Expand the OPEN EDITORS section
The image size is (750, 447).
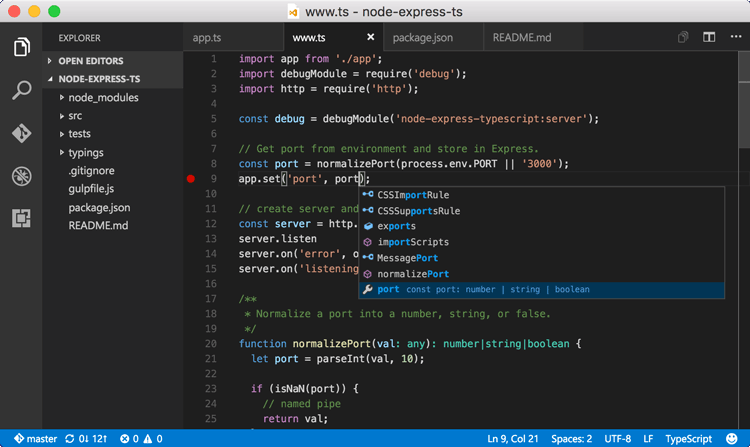(113, 61)
